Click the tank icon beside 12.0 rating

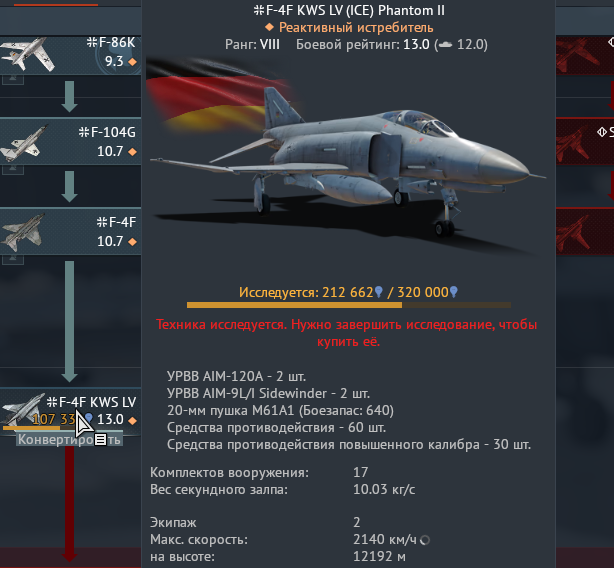coord(445,45)
